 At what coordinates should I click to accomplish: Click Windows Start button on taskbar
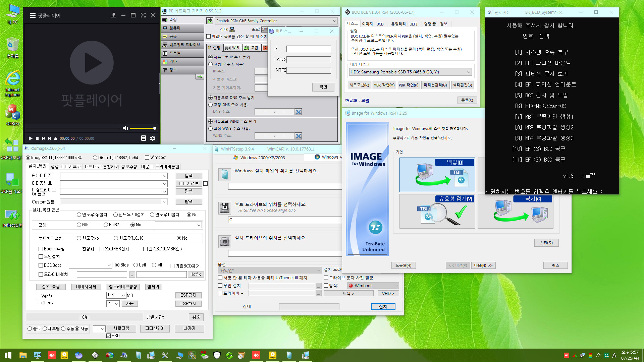8,355
